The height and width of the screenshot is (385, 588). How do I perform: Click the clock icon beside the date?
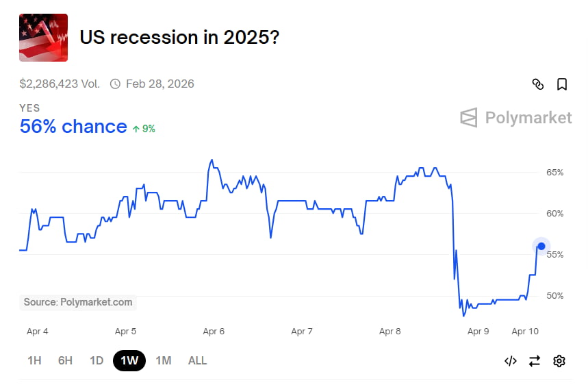[x=115, y=84]
